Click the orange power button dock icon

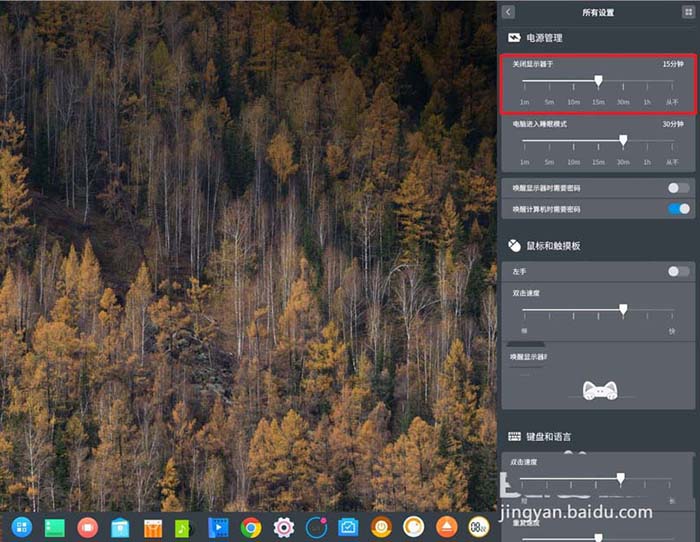click(381, 527)
